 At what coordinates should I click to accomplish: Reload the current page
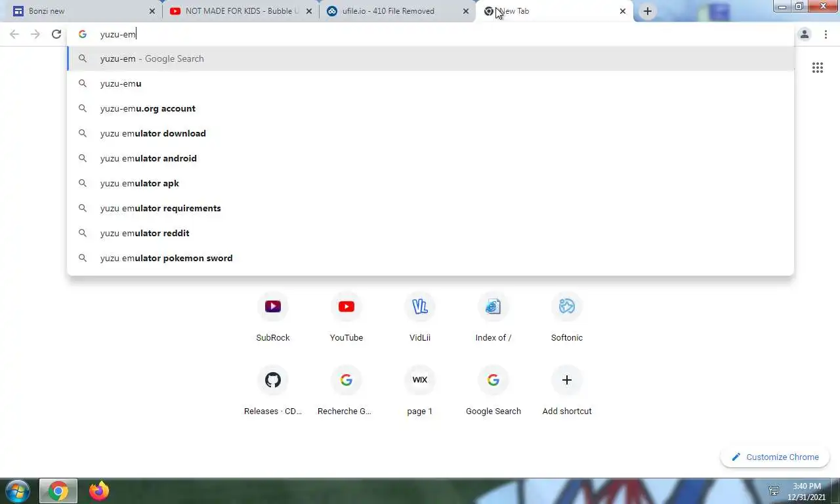point(56,34)
